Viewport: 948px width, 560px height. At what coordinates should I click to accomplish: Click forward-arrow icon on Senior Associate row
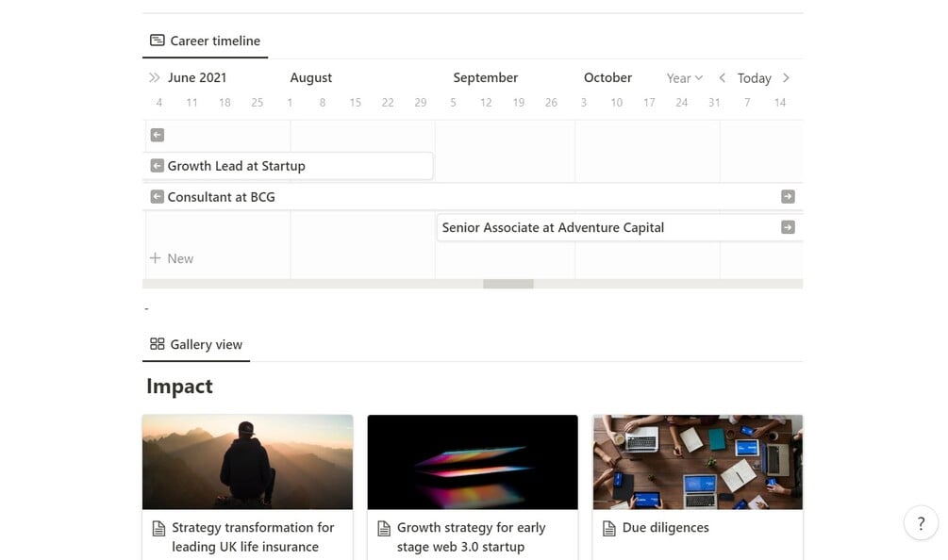point(788,227)
